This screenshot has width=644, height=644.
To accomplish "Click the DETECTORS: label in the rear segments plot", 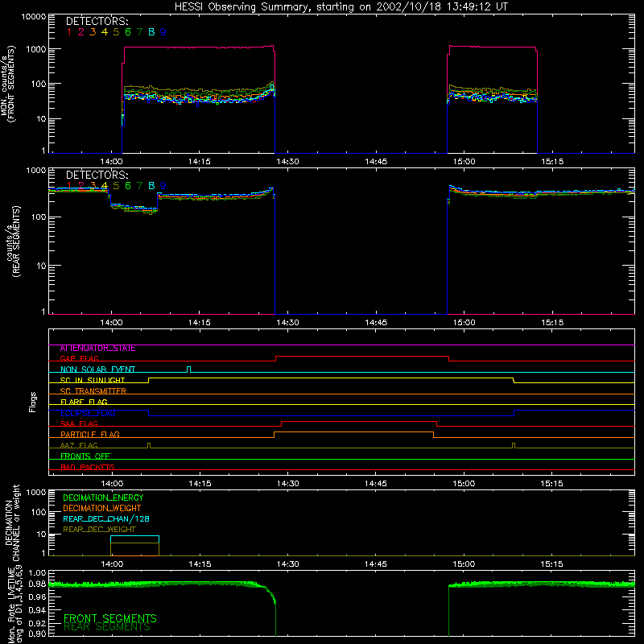I will [x=97, y=175].
